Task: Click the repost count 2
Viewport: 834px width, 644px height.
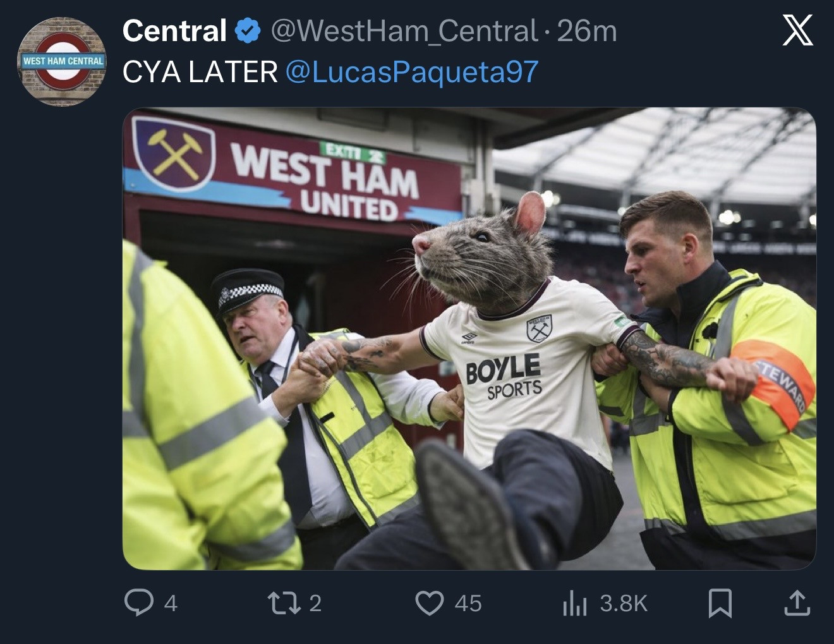Action: tap(315, 603)
